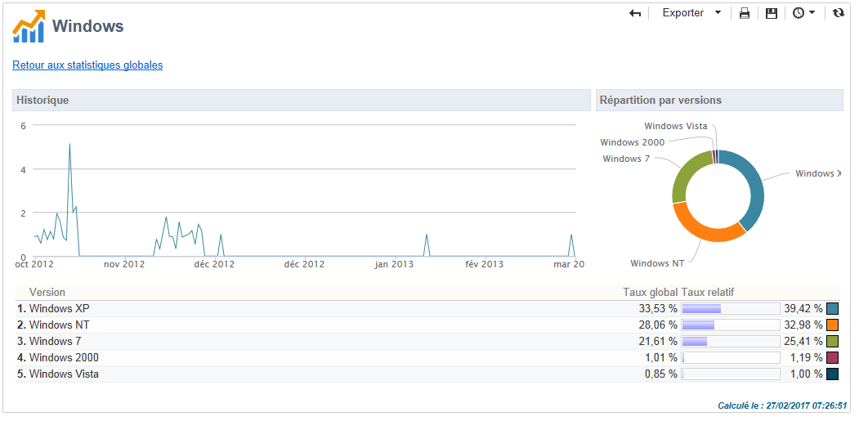Click the 'nov 2012' axis label
This screenshot has width=868, height=430.
pyautogui.click(x=124, y=264)
